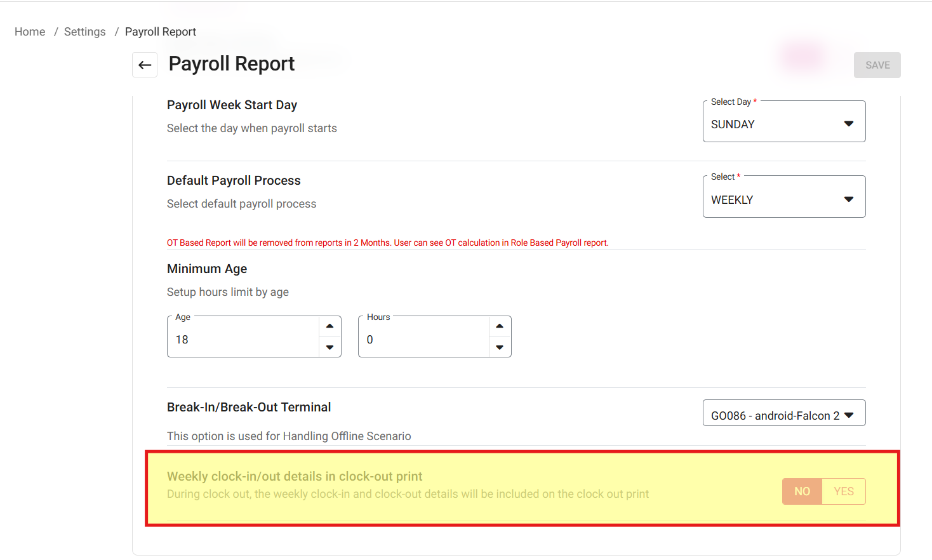Open the Select Day dropdown showing SUNDAY

coord(775,124)
